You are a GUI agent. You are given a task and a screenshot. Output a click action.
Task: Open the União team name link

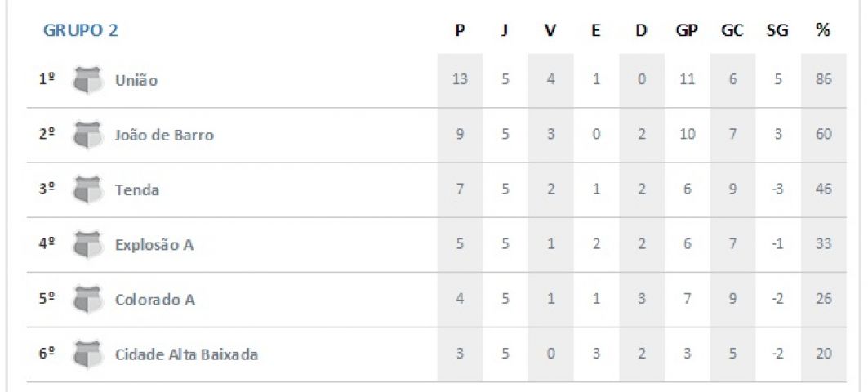click(x=136, y=80)
